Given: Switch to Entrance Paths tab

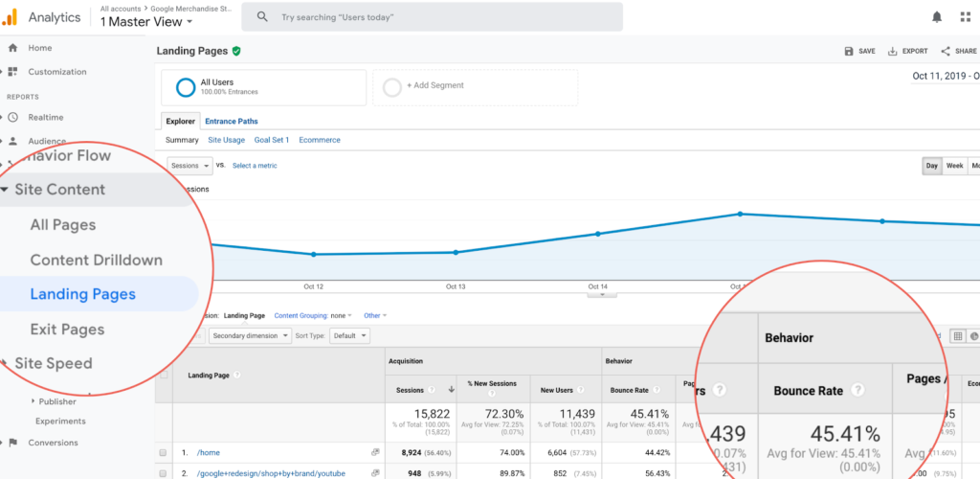Looking at the screenshot, I should (232, 122).
